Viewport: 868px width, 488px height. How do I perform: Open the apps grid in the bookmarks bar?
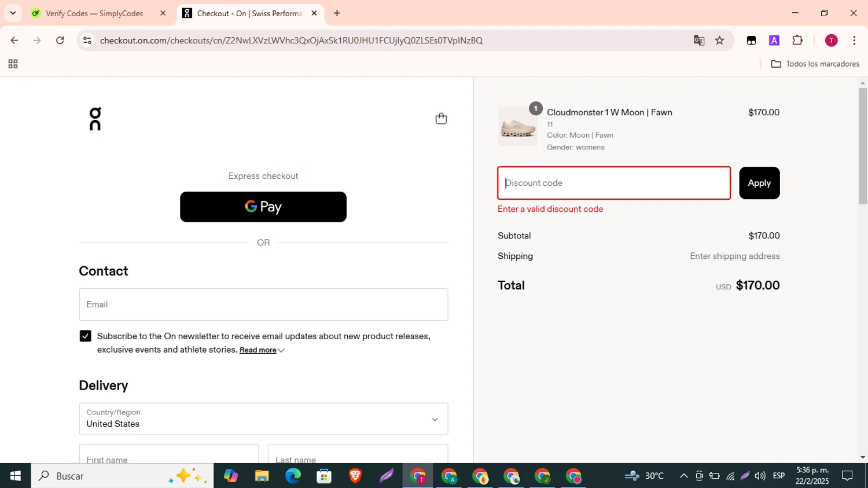tap(13, 64)
